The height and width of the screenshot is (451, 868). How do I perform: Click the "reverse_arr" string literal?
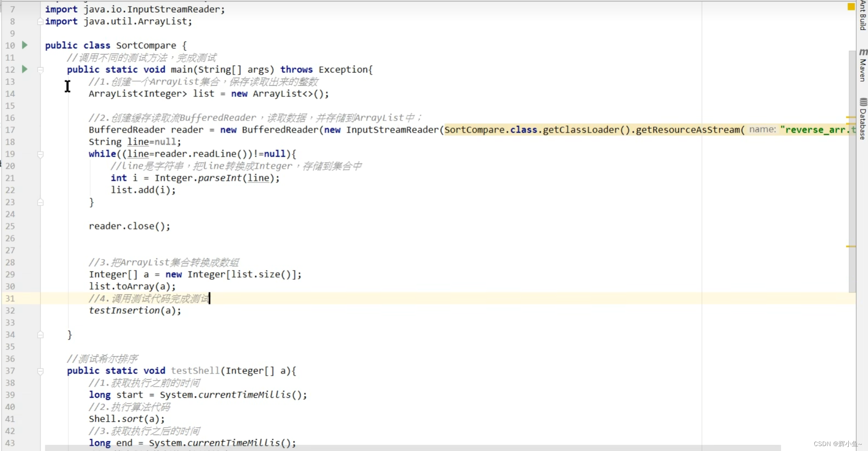[x=818, y=130]
